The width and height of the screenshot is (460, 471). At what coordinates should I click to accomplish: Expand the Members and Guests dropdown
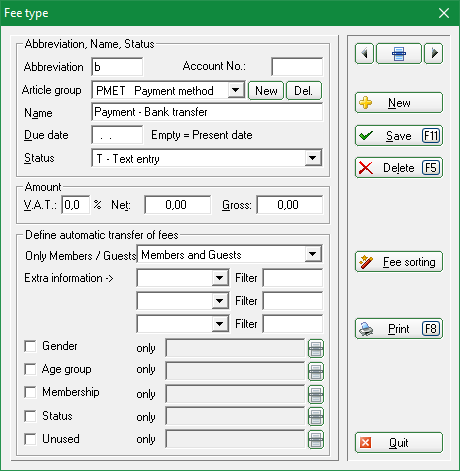pos(313,254)
